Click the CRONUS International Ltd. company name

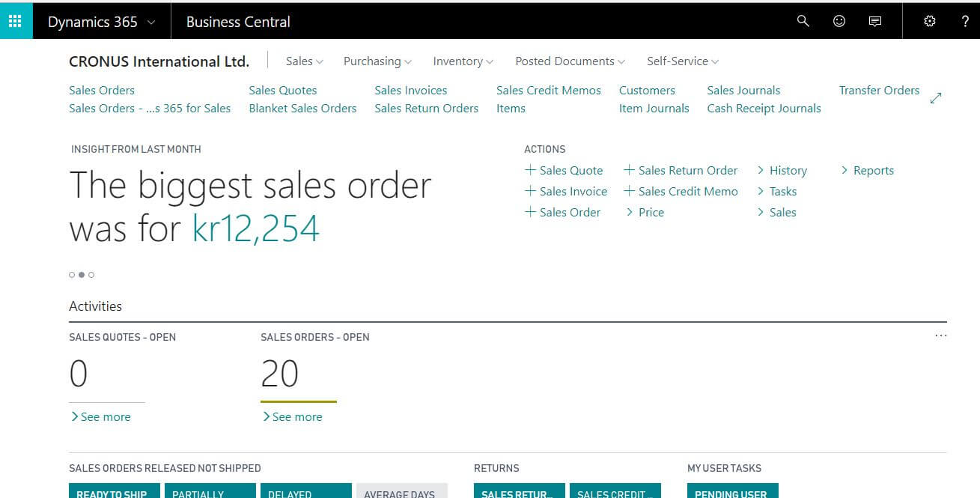[x=159, y=61]
